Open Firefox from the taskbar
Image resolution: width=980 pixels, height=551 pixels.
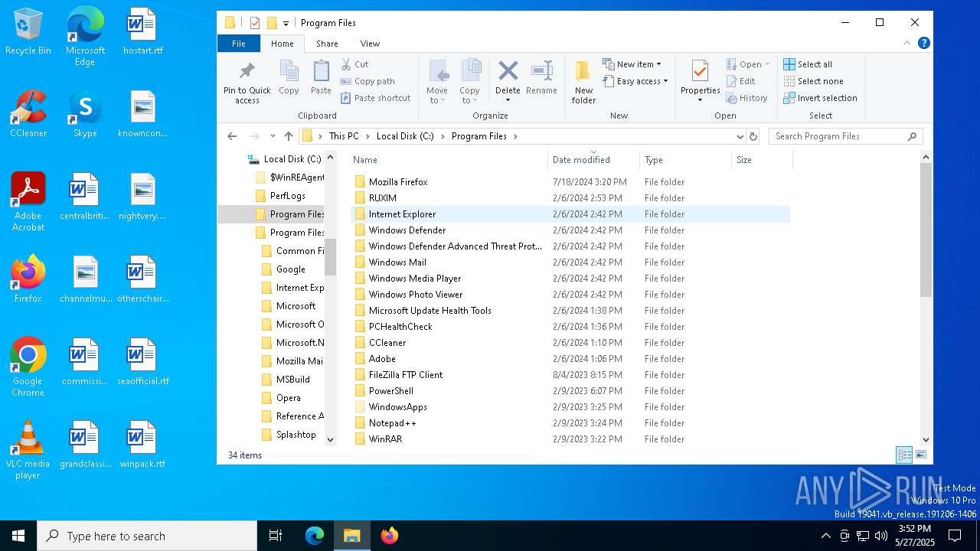coord(390,536)
